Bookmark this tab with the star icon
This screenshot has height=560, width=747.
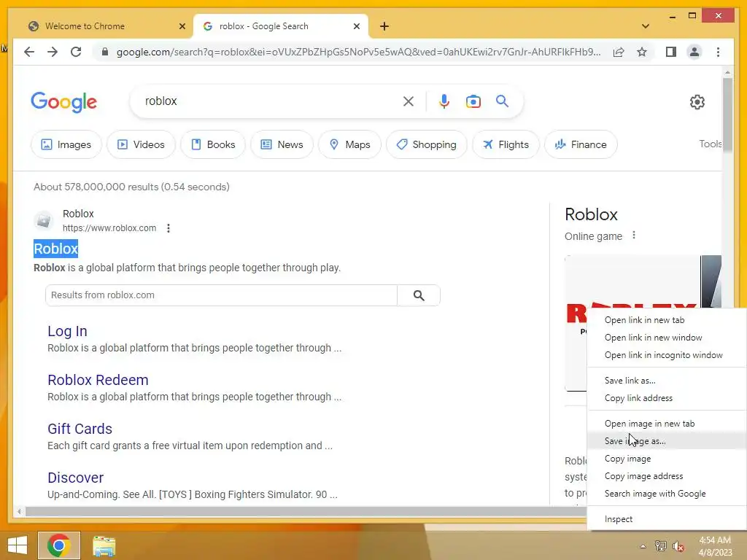pyautogui.click(x=642, y=52)
